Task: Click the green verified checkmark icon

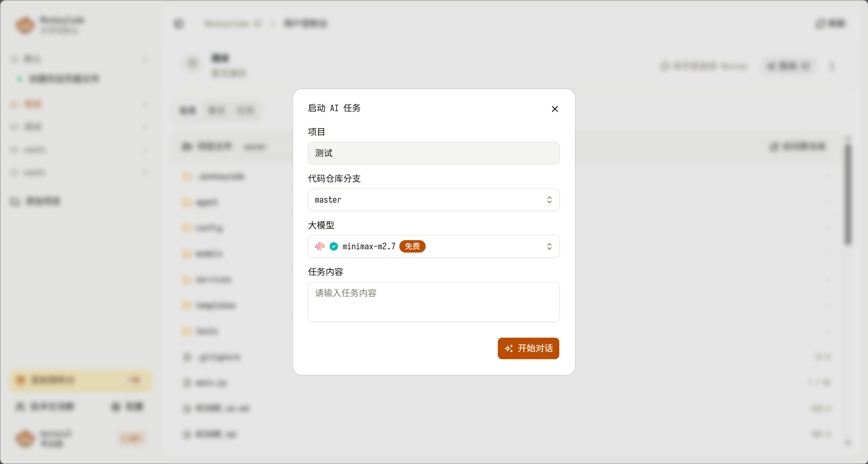Action: pyautogui.click(x=334, y=246)
